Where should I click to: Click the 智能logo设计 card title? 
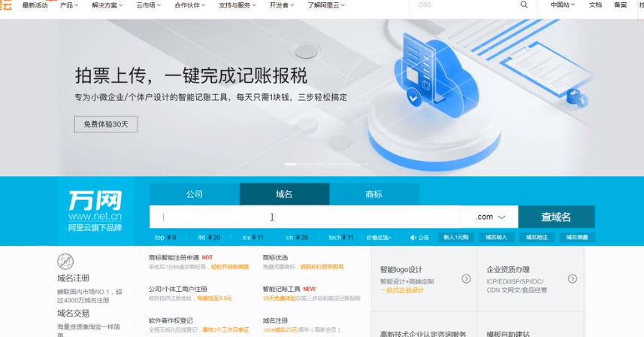click(401, 269)
